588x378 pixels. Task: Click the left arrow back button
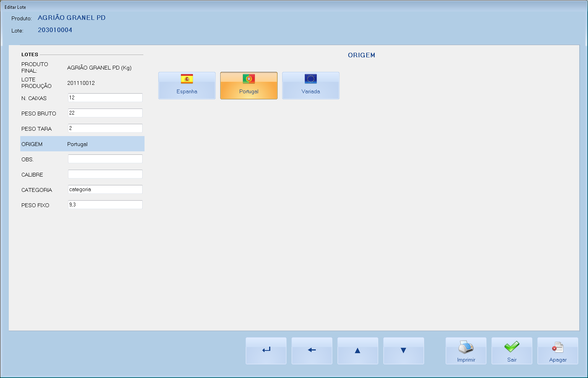pyautogui.click(x=312, y=350)
